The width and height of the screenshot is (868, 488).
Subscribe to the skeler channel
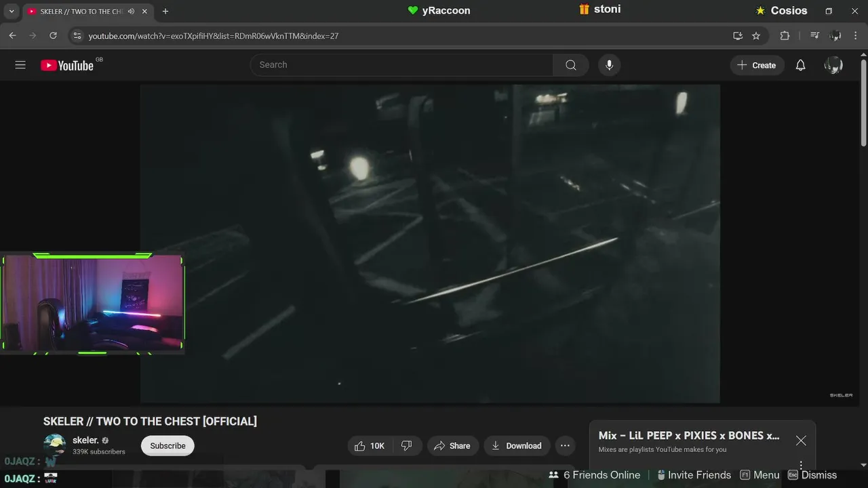point(167,445)
